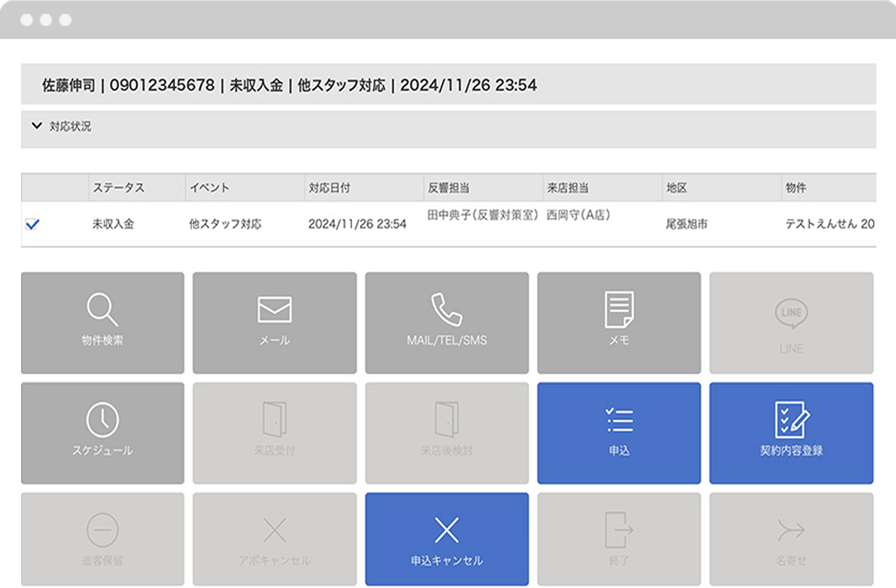Screen dimensions: 896x588
Task: Open the 物件検索 magnifier tile
Action: 102,323
